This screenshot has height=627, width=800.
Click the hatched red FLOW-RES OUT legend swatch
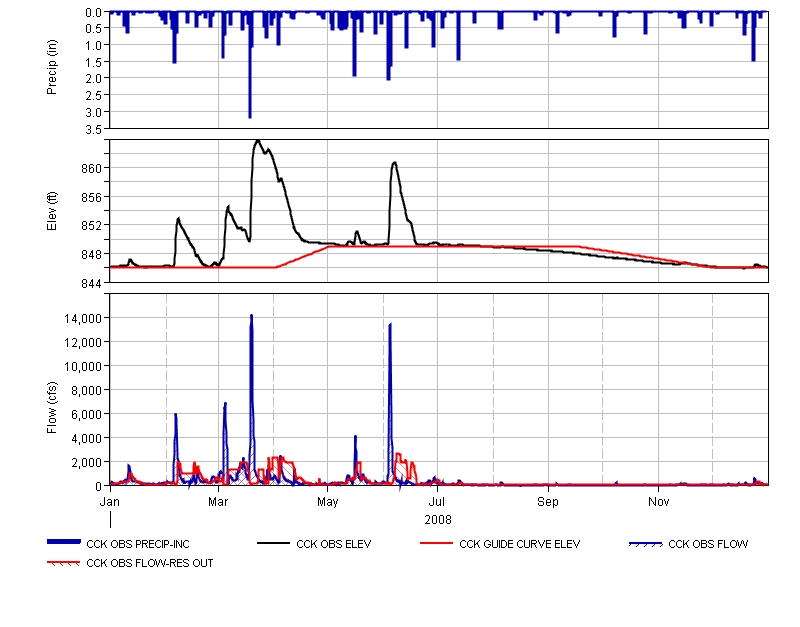64,563
